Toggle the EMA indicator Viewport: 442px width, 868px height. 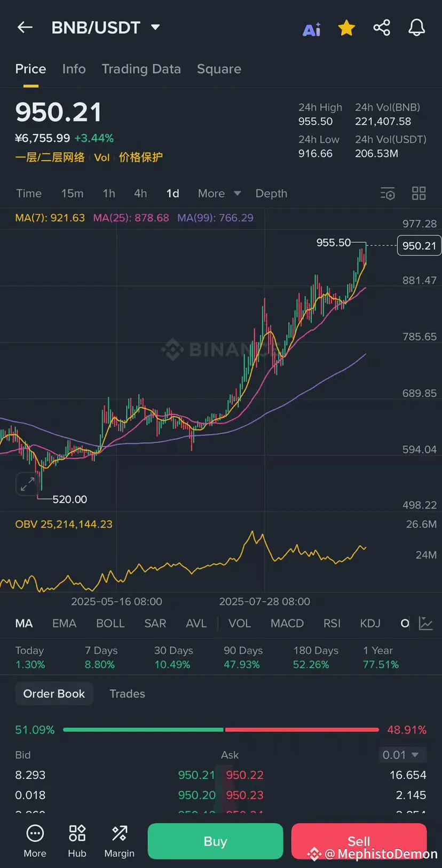(x=64, y=623)
